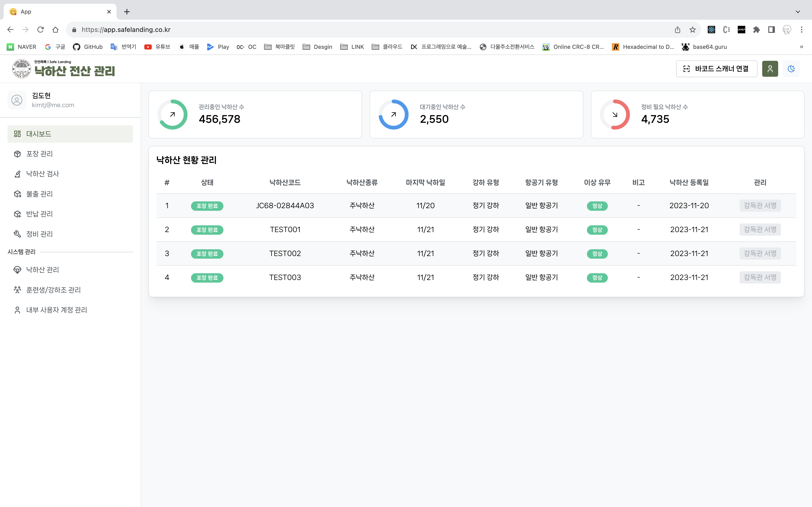
Task: Open the tab search dropdown arrow
Action: [x=798, y=12]
